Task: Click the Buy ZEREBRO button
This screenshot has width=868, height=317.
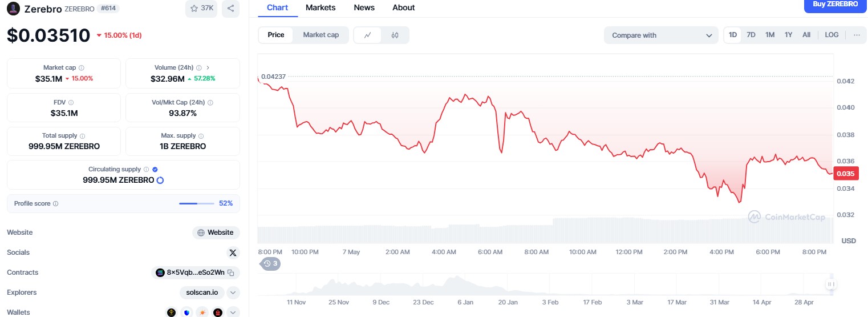Action: coord(835,5)
